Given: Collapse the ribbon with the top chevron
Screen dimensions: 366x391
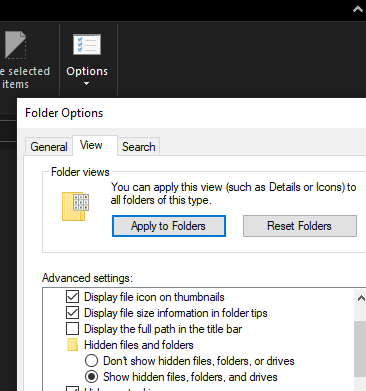Looking at the screenshot, I should pos(358,9).
